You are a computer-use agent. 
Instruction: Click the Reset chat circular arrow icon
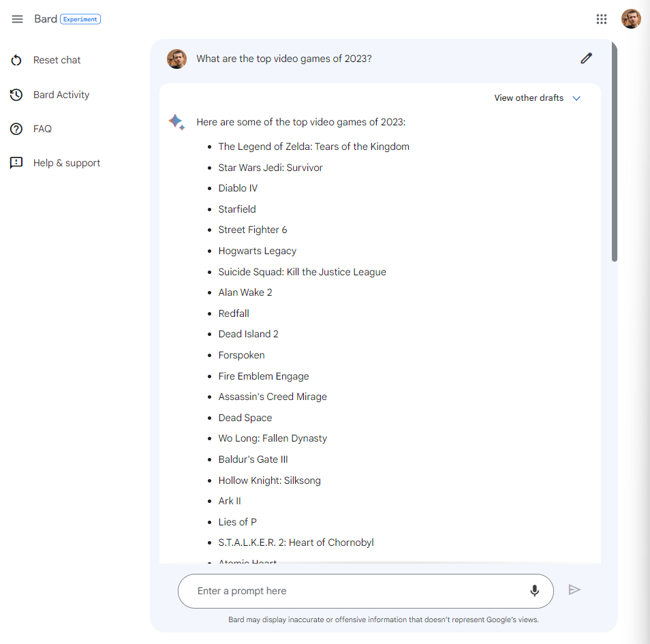pyautogui.click(x=16, y=61)
